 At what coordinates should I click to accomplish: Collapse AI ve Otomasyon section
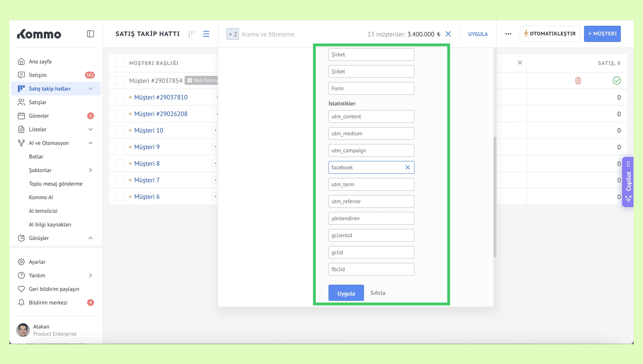point(91,143)
